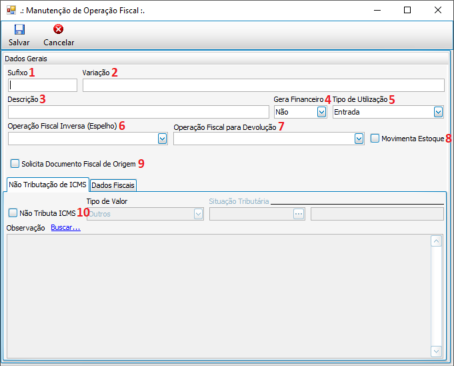Click Observação scrollbar down arrow

tap(436, 351)
